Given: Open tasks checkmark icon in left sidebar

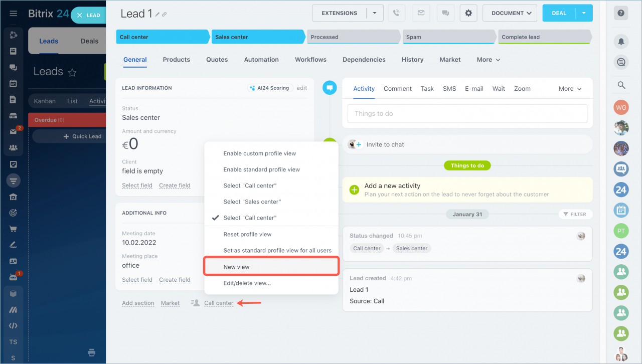Looking at the screenshot, I should [x=14, y=164].
